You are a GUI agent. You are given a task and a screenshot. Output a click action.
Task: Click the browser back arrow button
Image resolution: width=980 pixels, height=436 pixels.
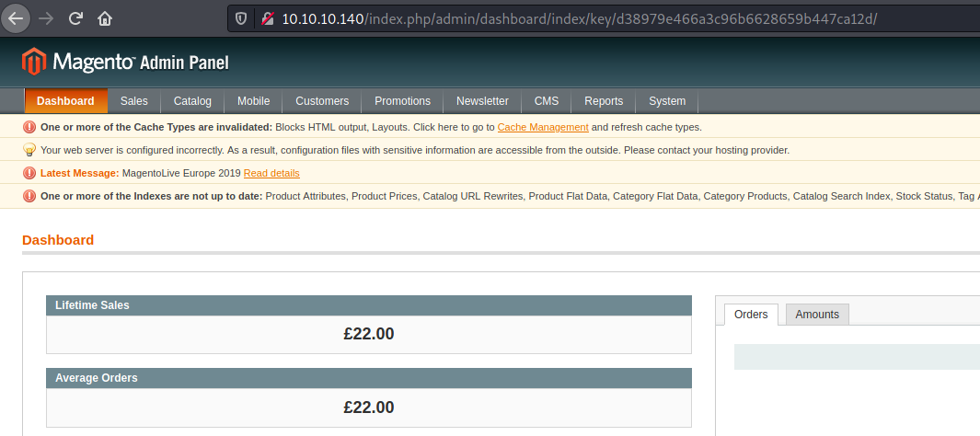17,17
